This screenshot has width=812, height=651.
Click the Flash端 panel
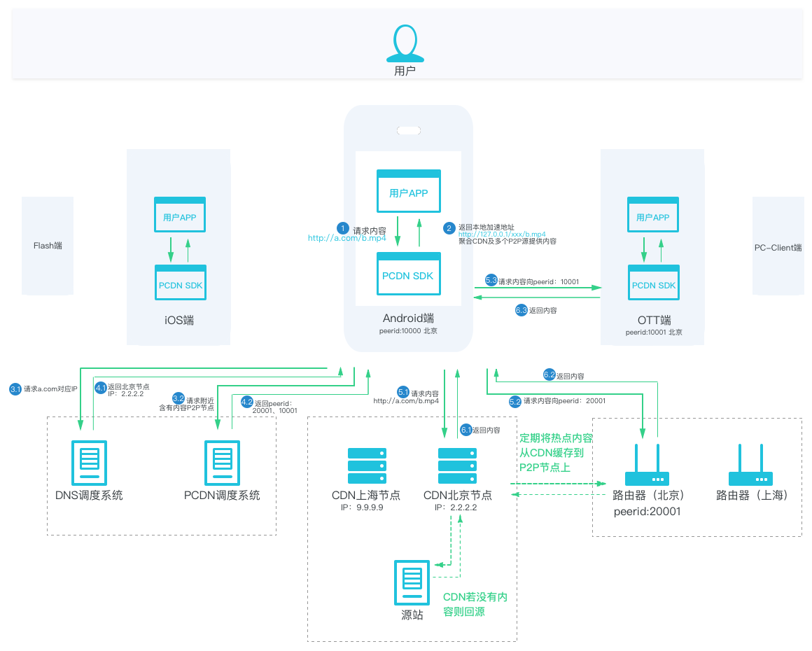[48, 246]
